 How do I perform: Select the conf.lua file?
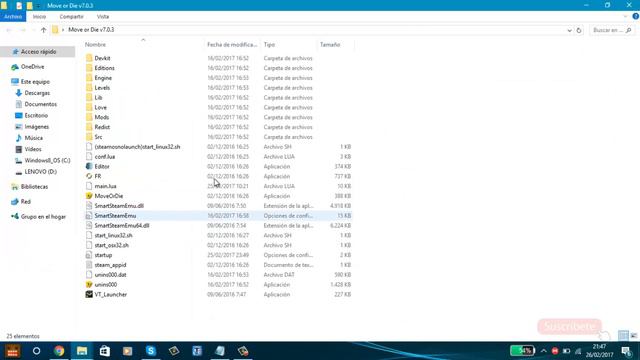104,157
